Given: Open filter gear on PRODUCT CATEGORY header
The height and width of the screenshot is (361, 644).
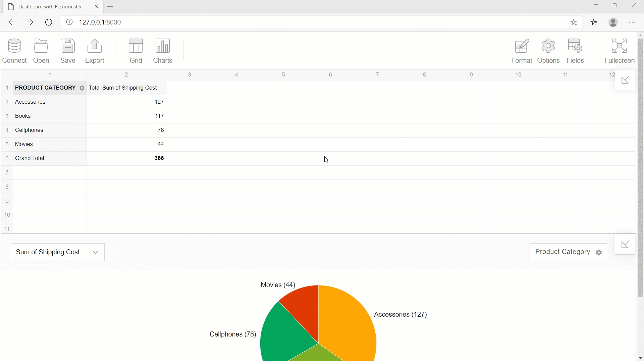Looking at the screenshot, I should tap(82, 89).
